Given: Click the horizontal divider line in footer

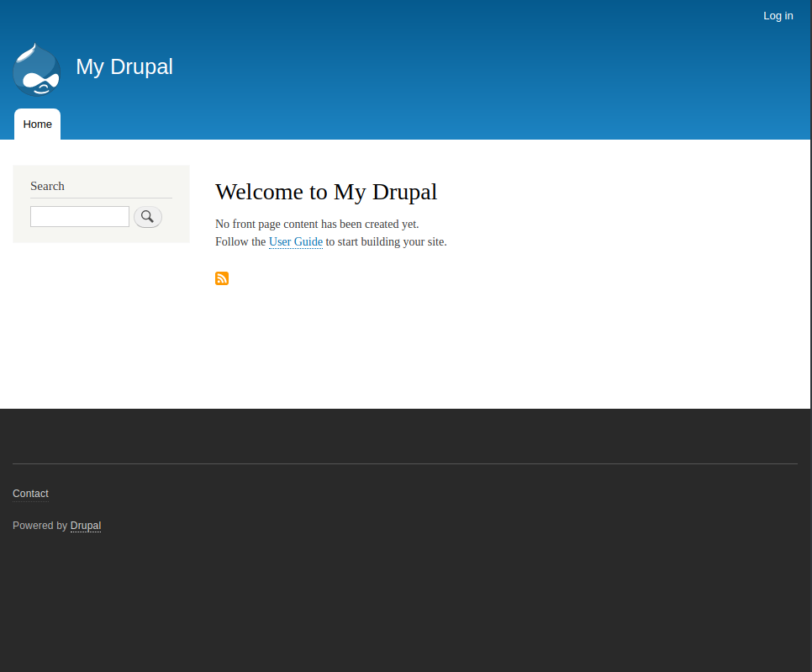Looking at the screenshot, I should [405, 463].
